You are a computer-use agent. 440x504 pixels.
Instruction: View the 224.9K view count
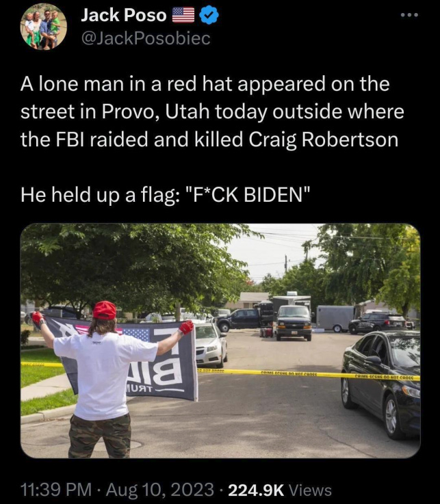tap(256, 490)
